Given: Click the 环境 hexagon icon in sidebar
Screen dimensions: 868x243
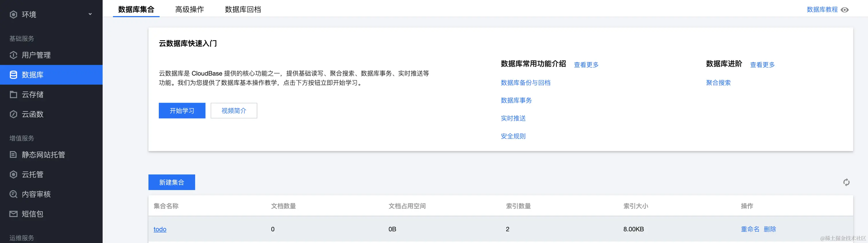Looking at the screenshot, I should pos(13,14).
